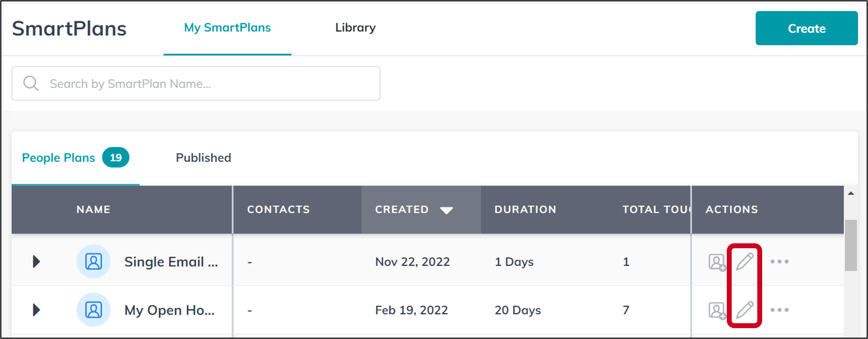Toggle sort order on the Created column

pos(446,209)
